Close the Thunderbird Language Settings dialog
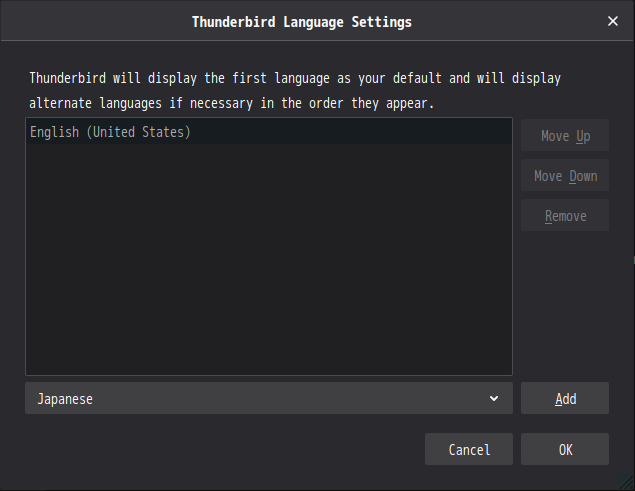 (x=613, y=21)
